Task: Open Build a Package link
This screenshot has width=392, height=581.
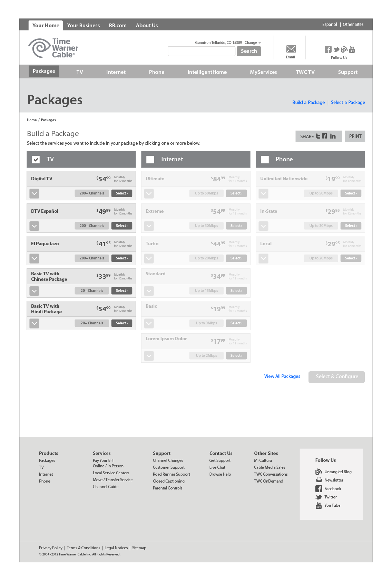Action: [x=308, y=102]
